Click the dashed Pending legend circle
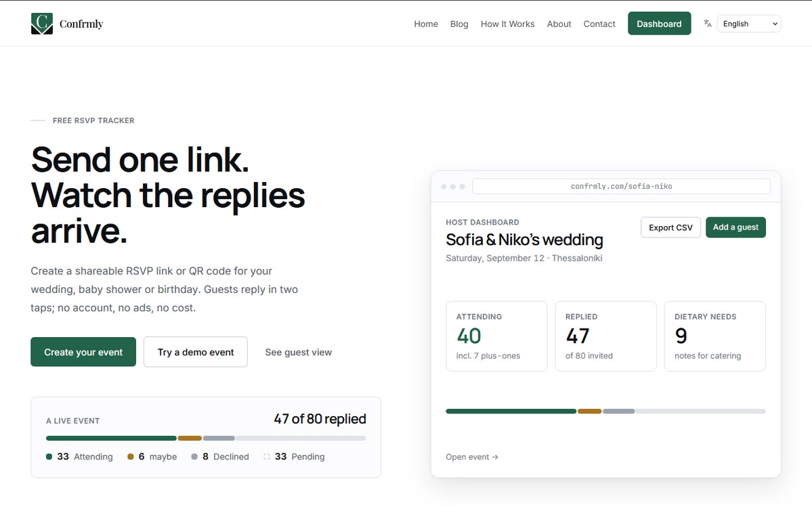Screen dimensions: 812x532 tap(267, 456)
